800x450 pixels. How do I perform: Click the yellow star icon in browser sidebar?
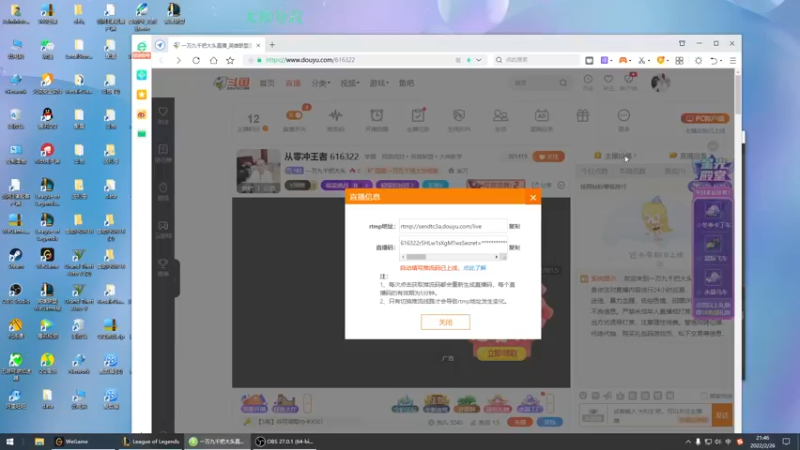tap(142, 94)
